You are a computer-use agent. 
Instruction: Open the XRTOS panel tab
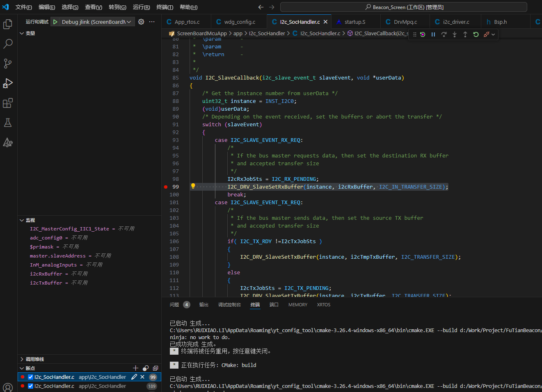pos(324,305)
